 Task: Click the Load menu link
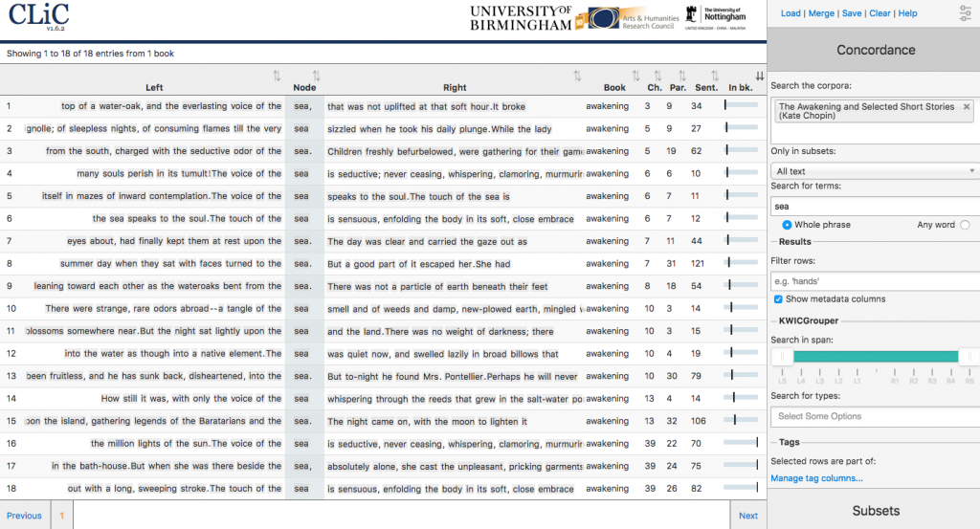(x=791, y=13)
